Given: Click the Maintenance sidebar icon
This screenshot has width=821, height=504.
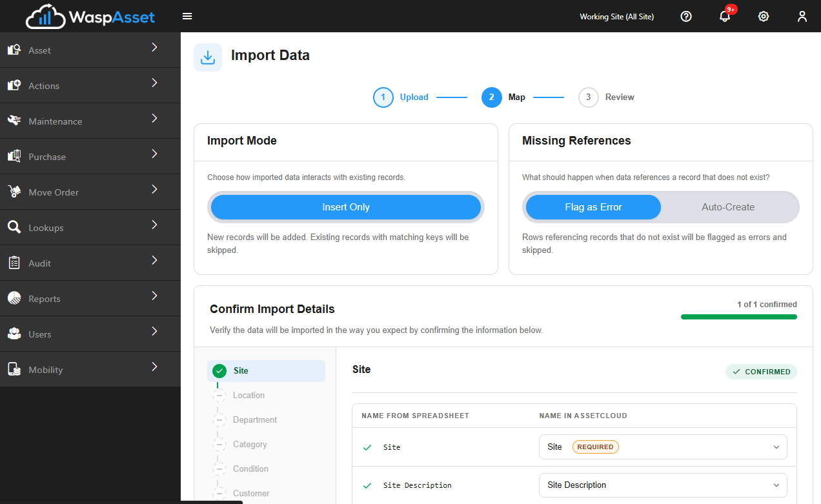Looking at the screenshot, I should (14, 121).
